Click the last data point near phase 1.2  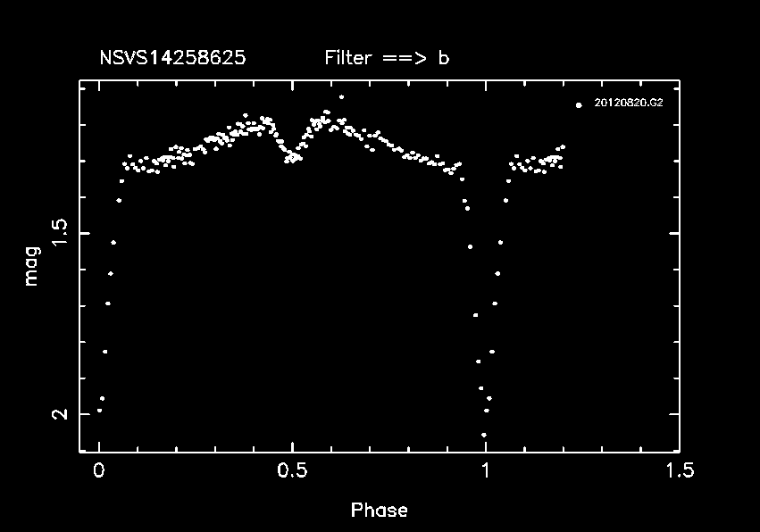tap(563, 146)
